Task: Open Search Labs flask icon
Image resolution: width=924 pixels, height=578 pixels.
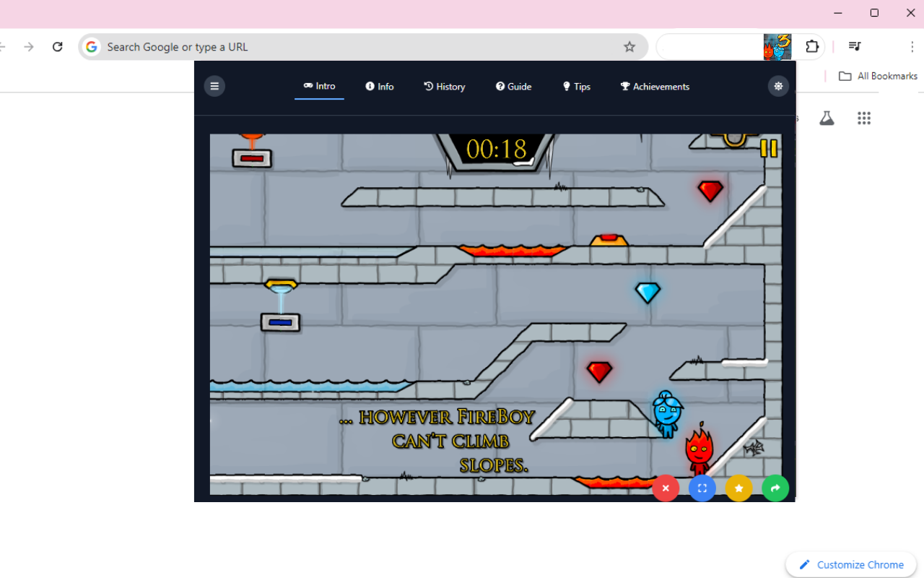Action: pos(827,118)
